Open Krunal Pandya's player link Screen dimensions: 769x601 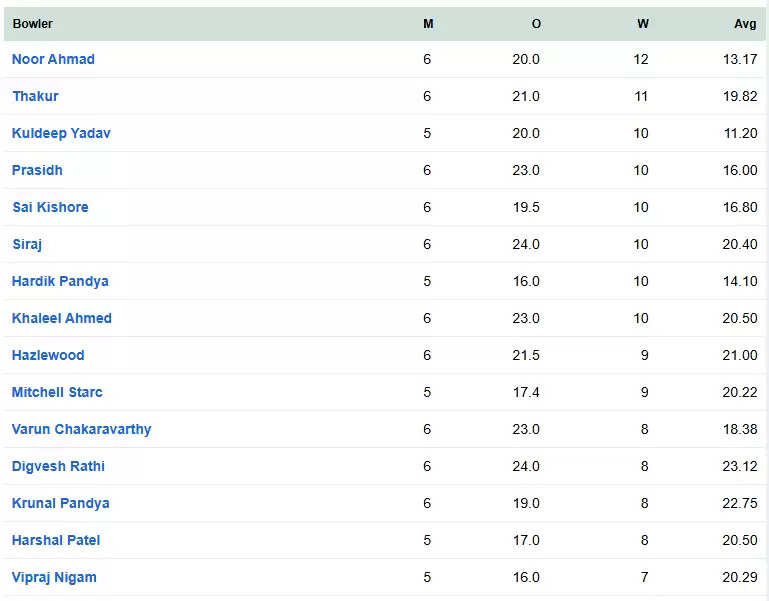click(61, 503)
